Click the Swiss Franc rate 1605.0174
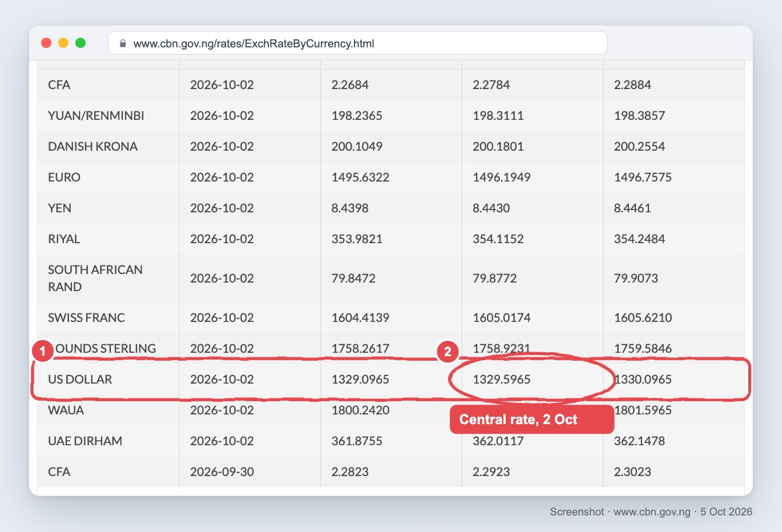The height and width of the screenshot is (532, 782). (502, 318)
